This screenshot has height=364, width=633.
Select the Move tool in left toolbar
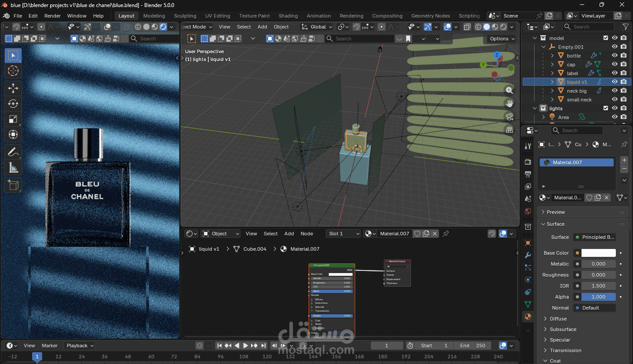click(13, 88)
